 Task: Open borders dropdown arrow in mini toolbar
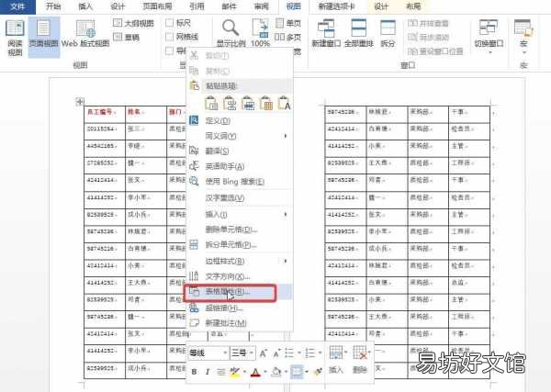(307, 372)
